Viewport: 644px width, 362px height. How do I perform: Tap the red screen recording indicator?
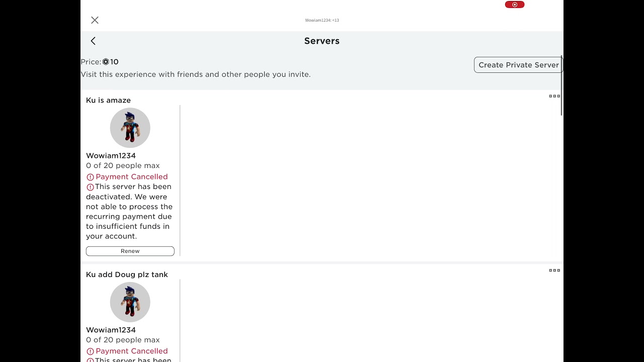[x=515, y=5]
